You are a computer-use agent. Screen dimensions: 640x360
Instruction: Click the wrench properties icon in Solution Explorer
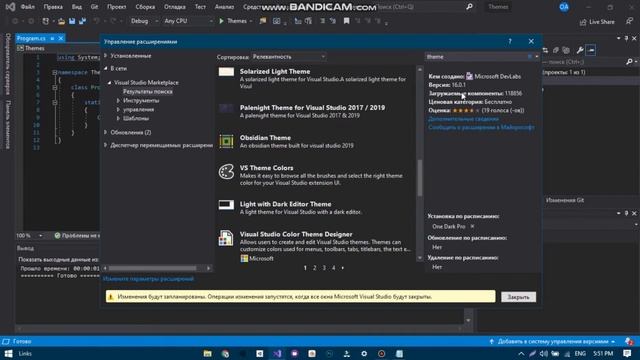[x=580, y=50]
